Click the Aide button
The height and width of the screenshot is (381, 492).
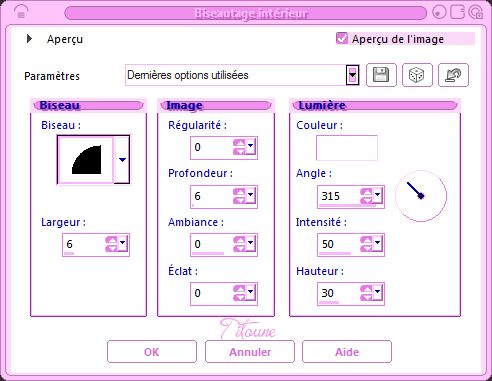(347, 352)
